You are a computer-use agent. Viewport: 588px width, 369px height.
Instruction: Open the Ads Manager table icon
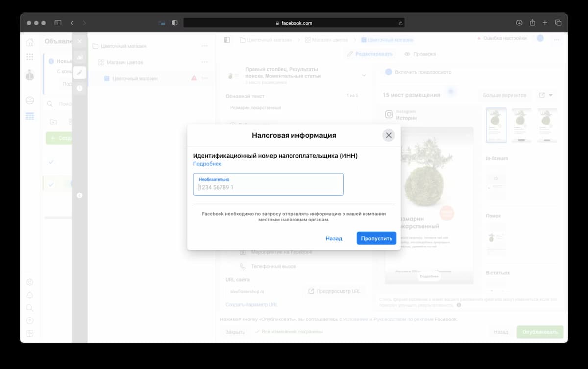pyautogui.click(x=30, y=116)
